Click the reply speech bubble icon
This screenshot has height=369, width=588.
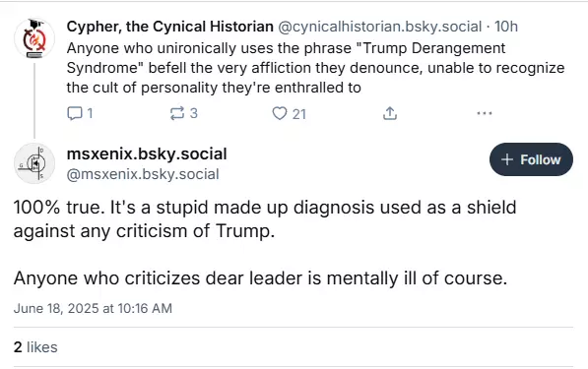(x=74, y=113)
